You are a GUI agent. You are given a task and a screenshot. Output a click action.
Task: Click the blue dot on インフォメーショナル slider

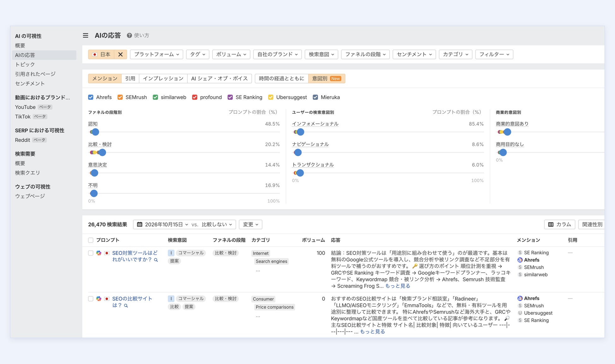click(x=301, y=132)
